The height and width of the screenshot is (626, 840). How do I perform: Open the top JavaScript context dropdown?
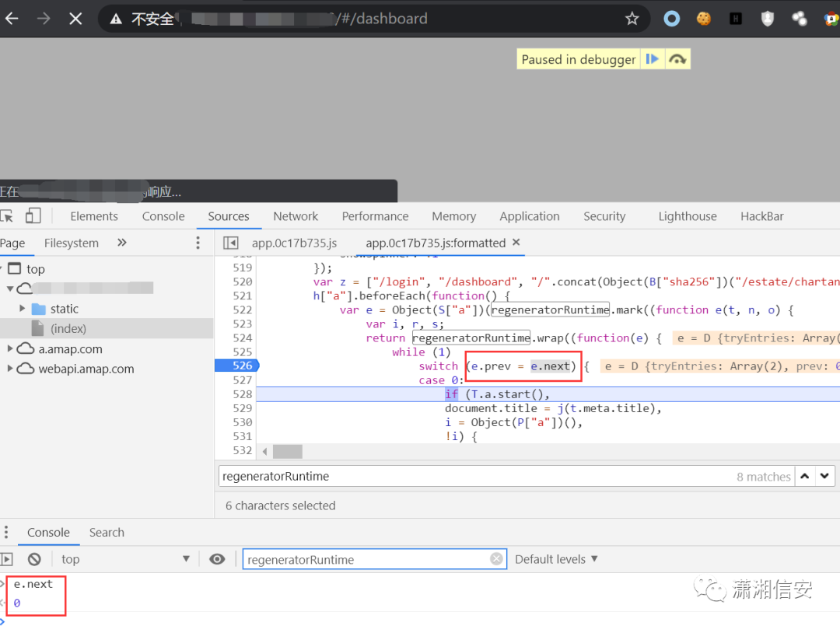124,560
